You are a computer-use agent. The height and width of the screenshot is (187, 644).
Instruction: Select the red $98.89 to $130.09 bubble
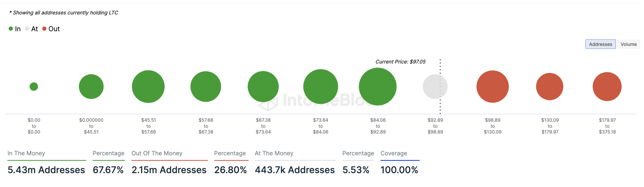tap(493, 87)
